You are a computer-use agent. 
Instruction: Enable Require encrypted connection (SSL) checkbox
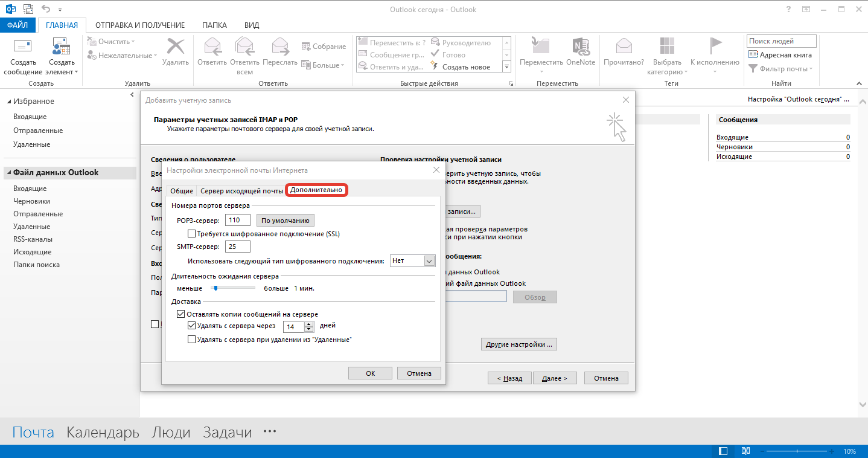[x=192, y=234]
